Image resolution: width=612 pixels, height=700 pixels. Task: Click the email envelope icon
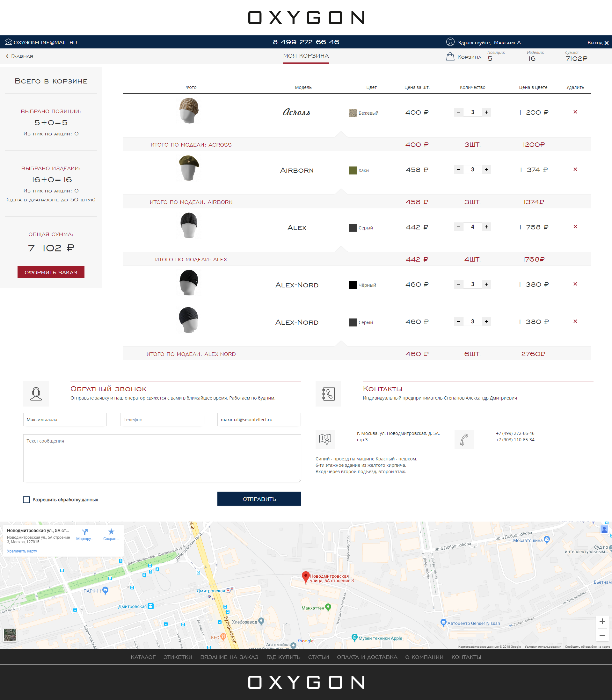(x=8, y=42)
